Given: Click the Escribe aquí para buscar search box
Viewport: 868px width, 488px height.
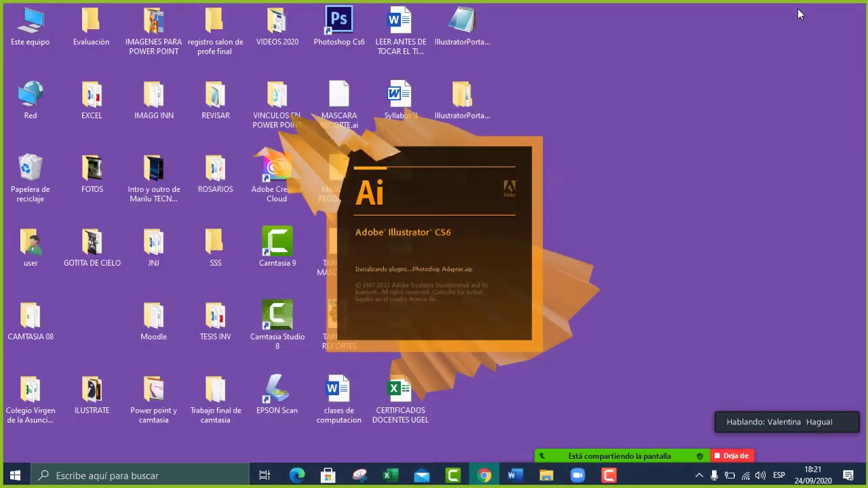Looking at the screenshot, I should point(140,475).
